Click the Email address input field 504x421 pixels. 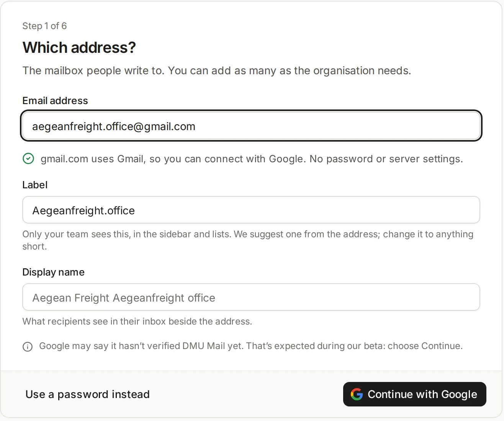tap(251, 126)
